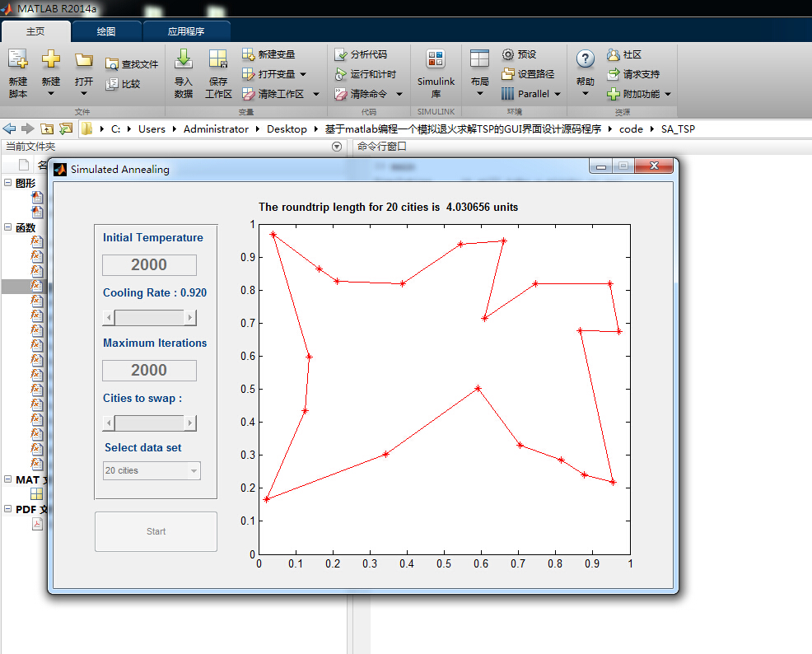This screenshot has width=812, height=654.
Task: Switch to the Home (主页) tab
Action: pyautogui.click(x=35, y=31)
